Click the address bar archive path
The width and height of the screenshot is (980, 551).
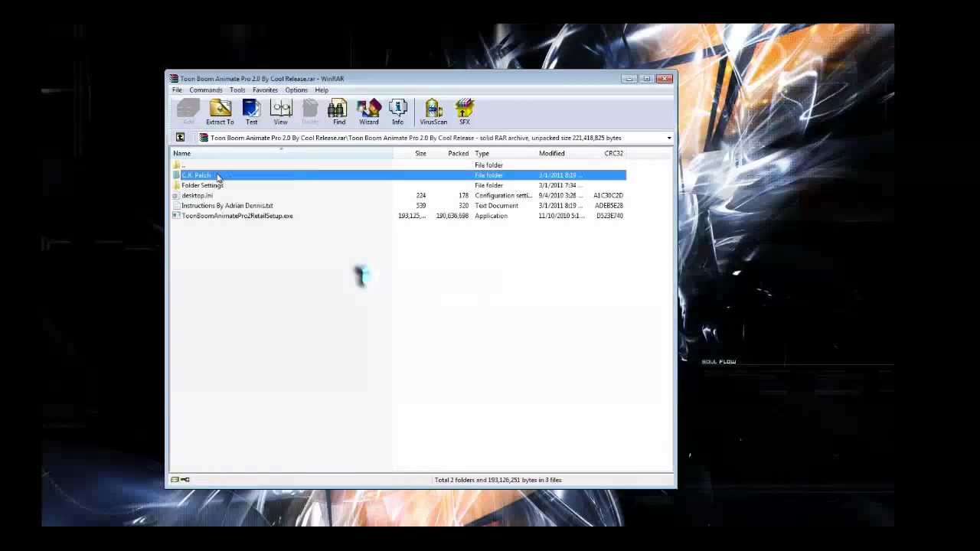pyautogui.click(x=416, y=138)
